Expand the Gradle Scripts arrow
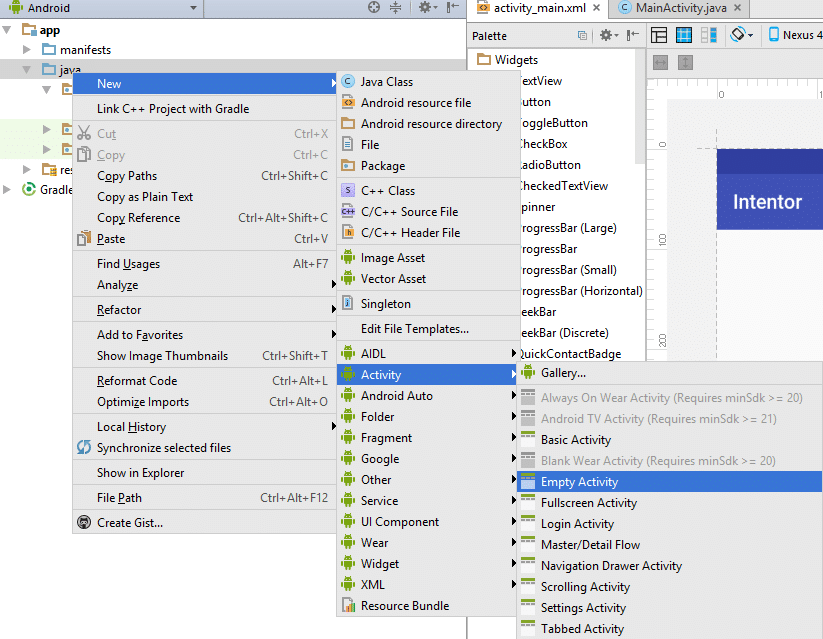Screen dimensions: 823x639 click(x=7, y=190)
